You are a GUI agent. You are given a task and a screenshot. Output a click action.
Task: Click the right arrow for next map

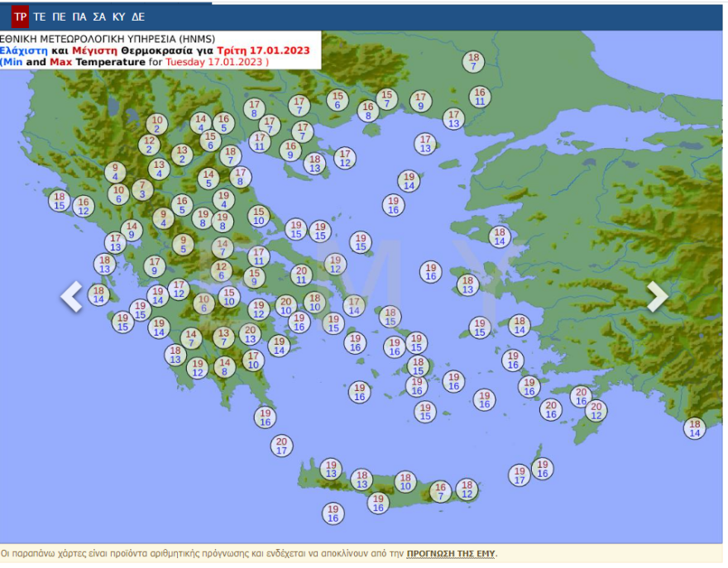click(x=657, y=297)
